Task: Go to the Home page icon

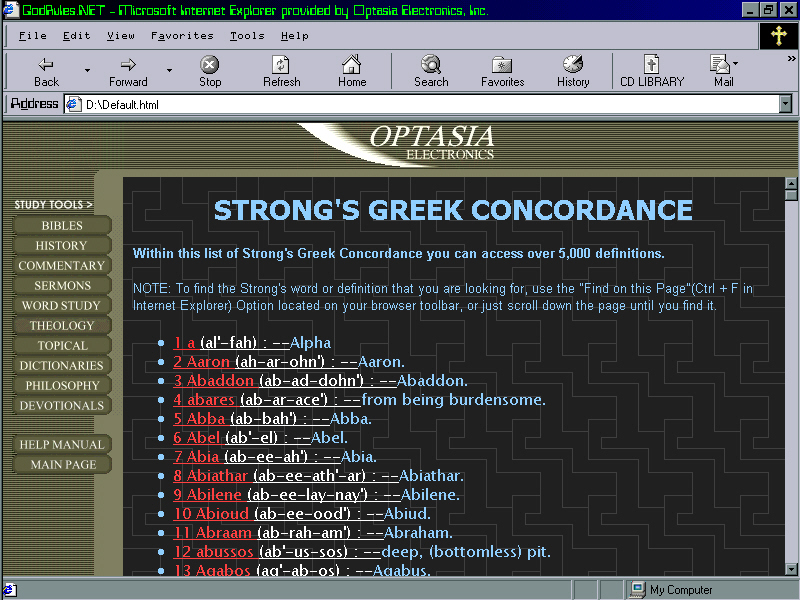Action: tap(351, 66)
